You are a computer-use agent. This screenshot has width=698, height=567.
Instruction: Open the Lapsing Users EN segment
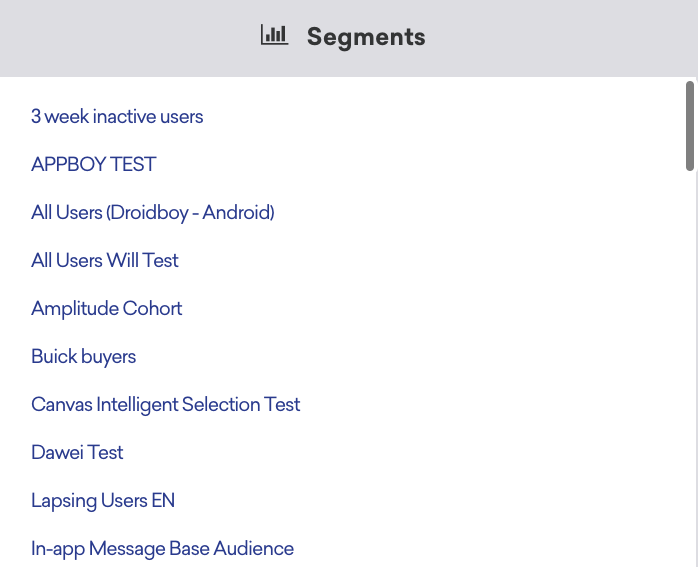tap(103, 501)
